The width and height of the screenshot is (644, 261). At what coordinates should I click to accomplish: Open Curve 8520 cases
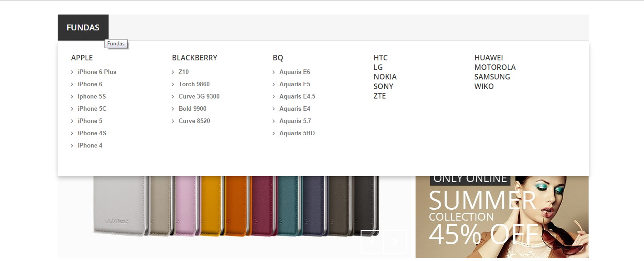point(194,121)
